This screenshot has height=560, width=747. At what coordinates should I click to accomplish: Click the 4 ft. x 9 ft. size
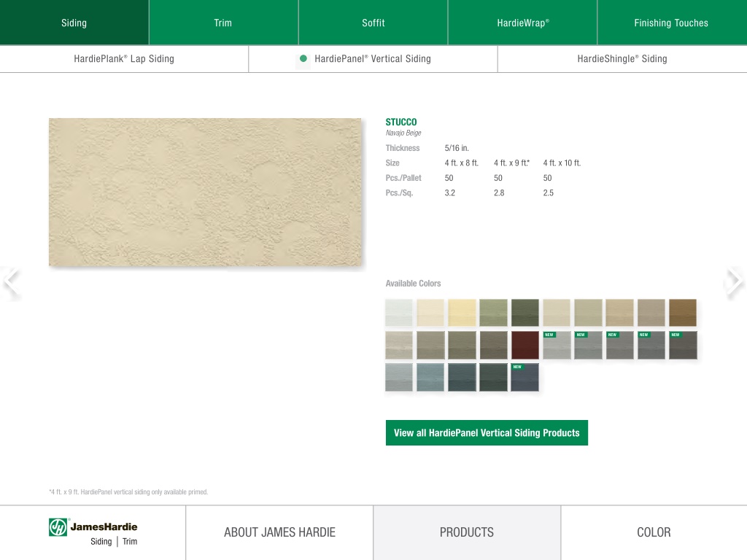511,163
